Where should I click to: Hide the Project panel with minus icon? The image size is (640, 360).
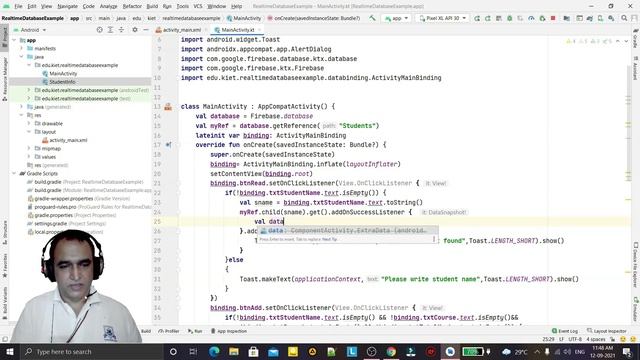[x=146, y=30]
